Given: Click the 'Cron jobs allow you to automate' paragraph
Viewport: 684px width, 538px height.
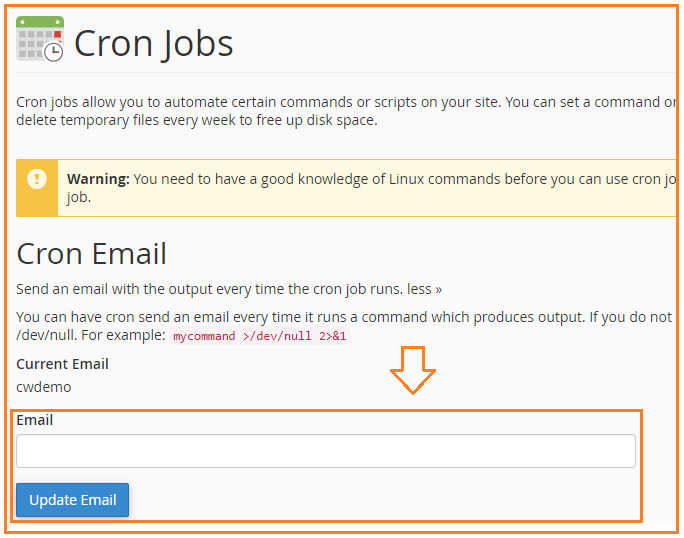Looking at the screenshot, I should pos(346,111).
